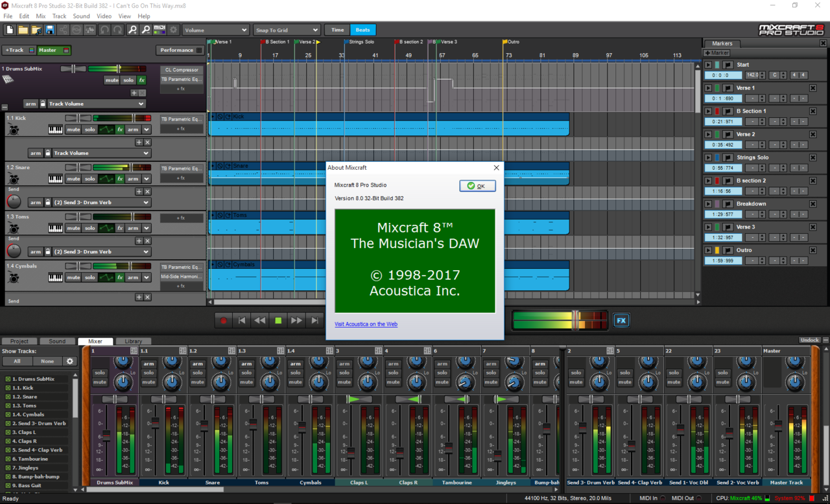This screenshot has width=830, height=504.
Task: Open the Performance panel button
Action: tap(180, 50)
